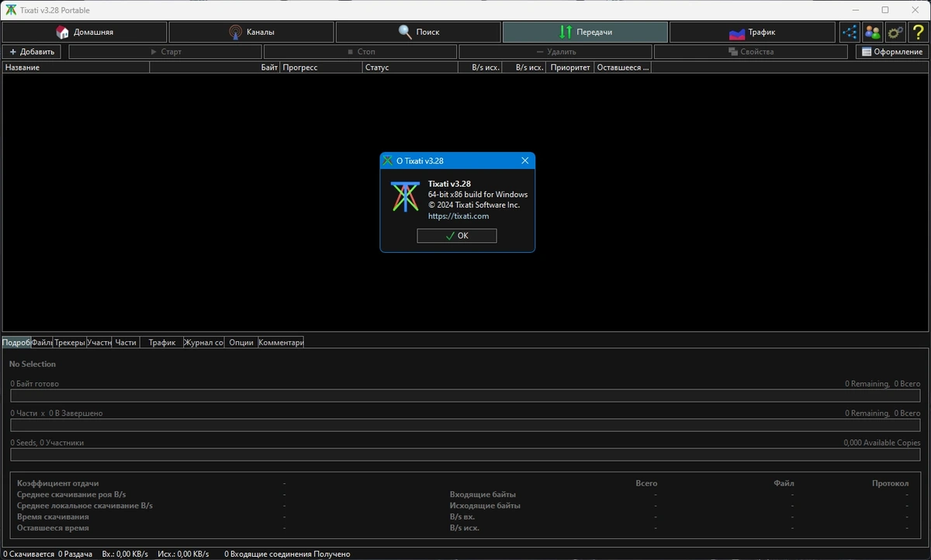
Task: Click 'Среднее скачивание роя B/s' label
Action: pyautogui.click(x=71, y=494)
